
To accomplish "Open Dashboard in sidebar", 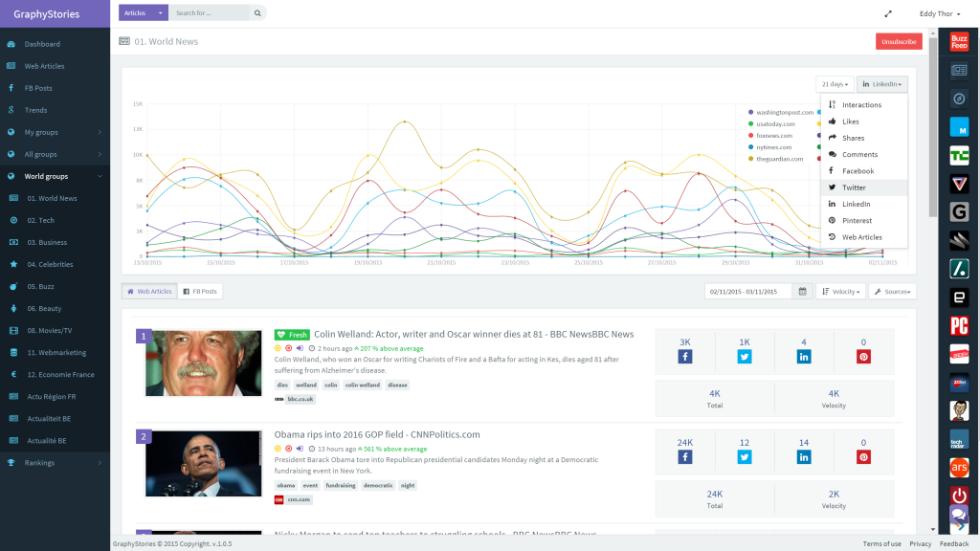I will (x=55, y=44).
